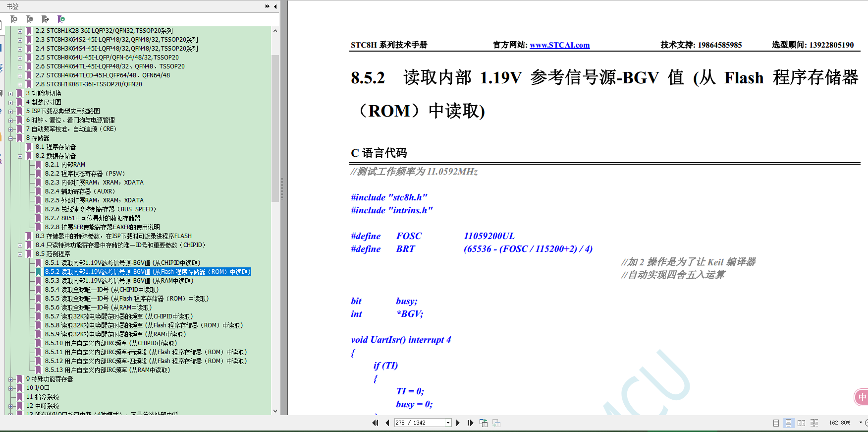Expand the 8.4 CHIPID bookmark node
The width and height of the screenshot is (868, 432).
[20, 245]
